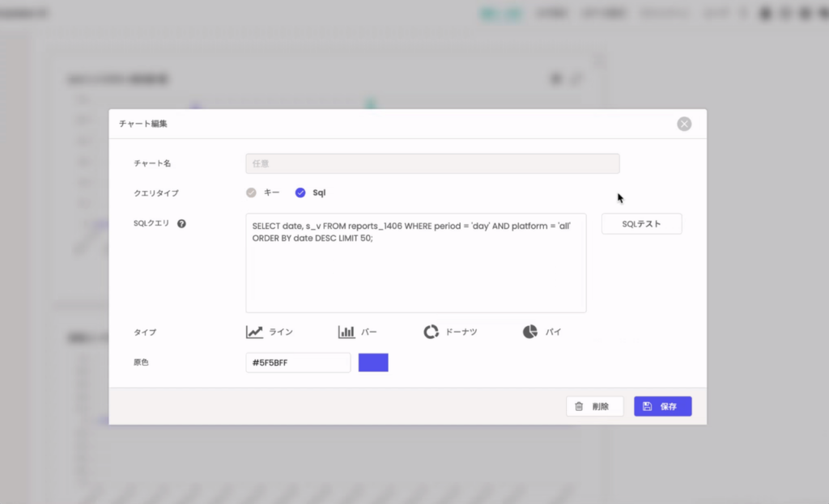Screen dimensions: 829x504
Task: Pick the pie chart icon
Action: coord(530,332)
